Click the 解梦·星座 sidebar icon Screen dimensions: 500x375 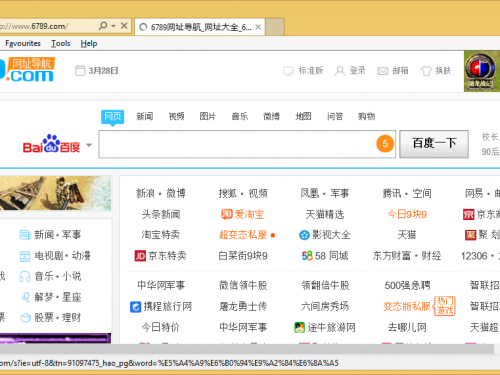[x=25, y=297]
